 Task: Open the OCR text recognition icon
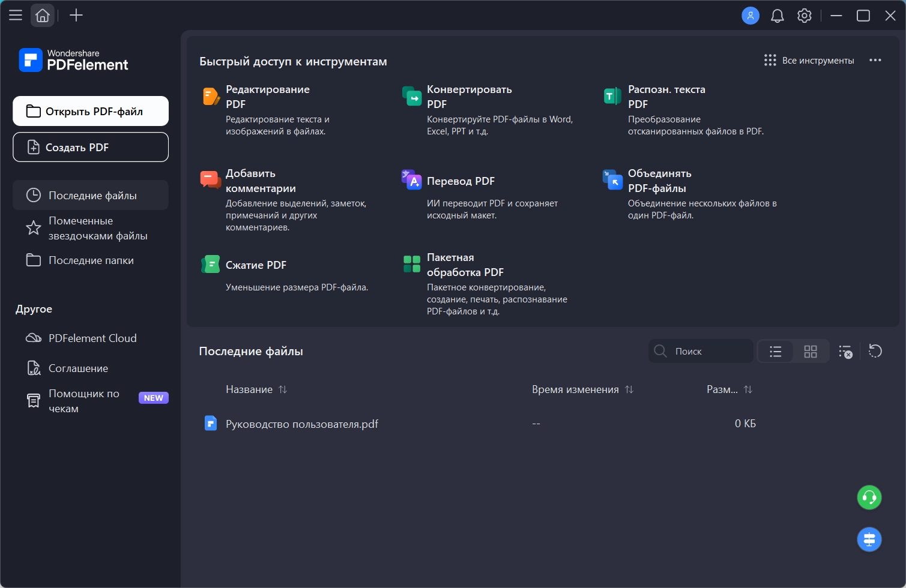[x=612, y=96]
